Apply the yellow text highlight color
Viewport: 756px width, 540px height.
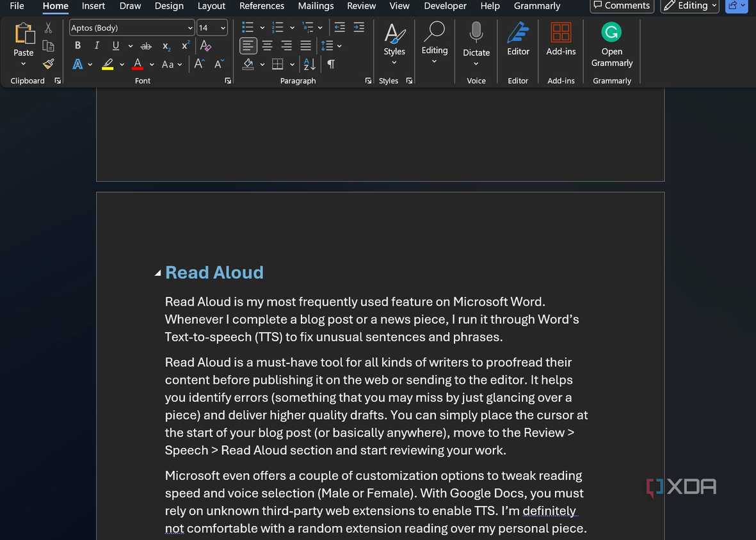[108, 64]
